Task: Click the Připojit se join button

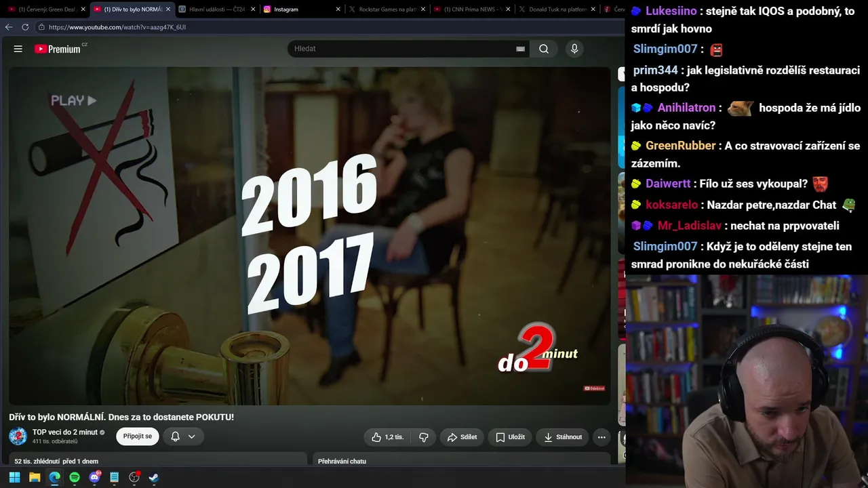Action: pos(138,436)
